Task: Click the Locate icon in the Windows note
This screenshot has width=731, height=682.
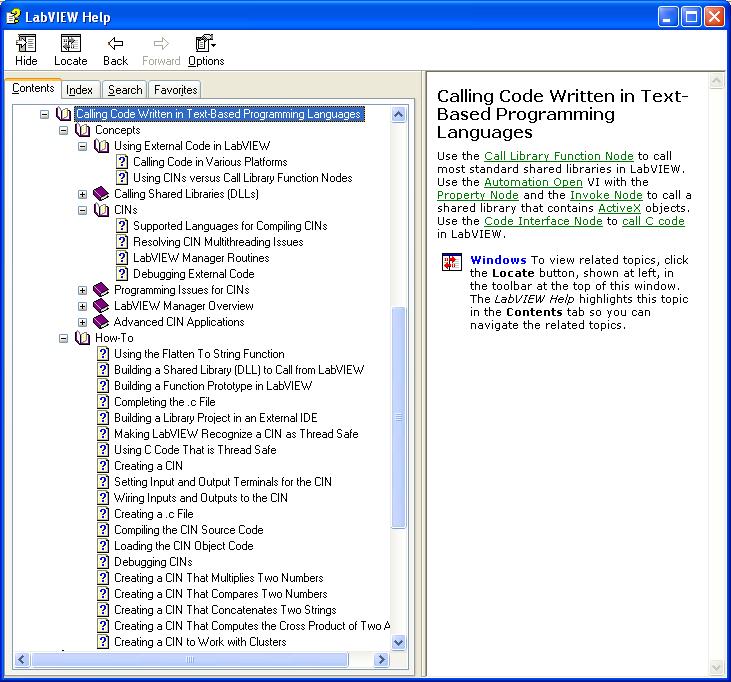Action: point(451,262)
